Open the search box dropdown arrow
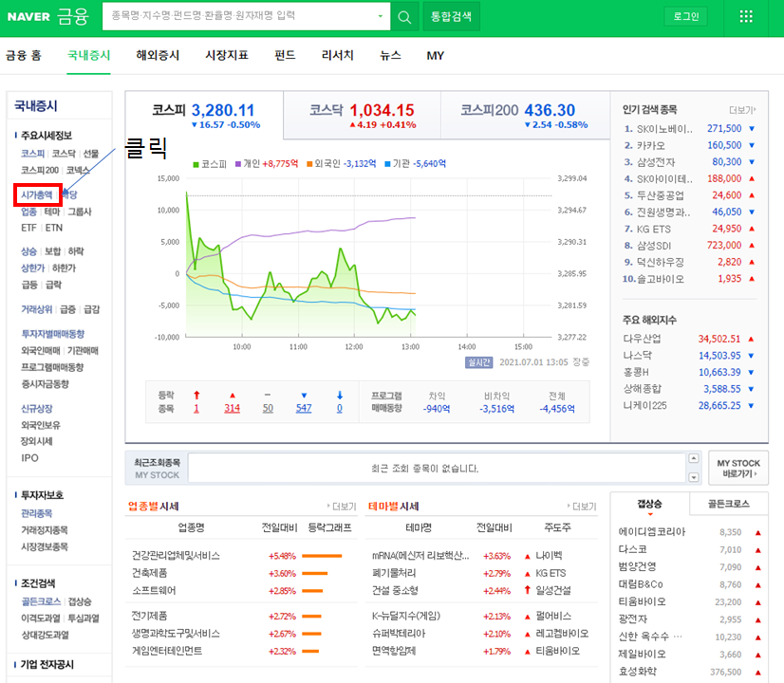This screenshot has height=683, width=784. (381, 16)
